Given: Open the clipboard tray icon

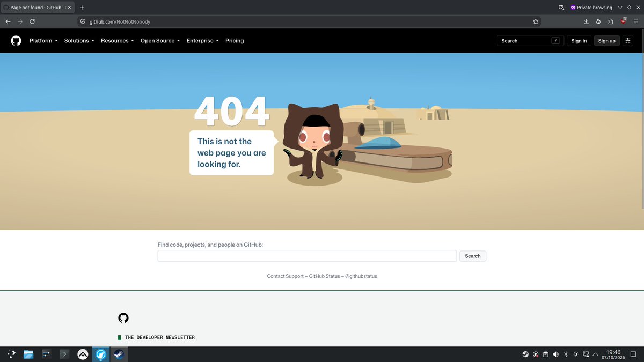Looking at the screenshot, I should 545,354.
